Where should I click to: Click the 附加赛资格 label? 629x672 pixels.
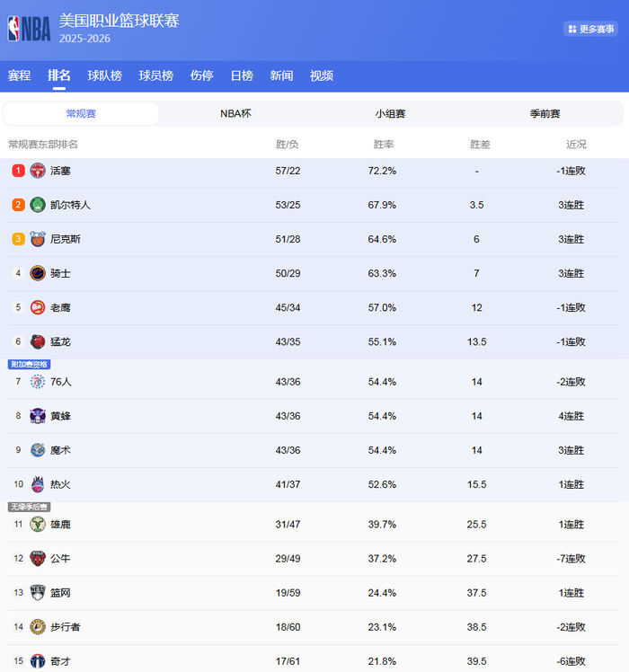tap(29, 364)
